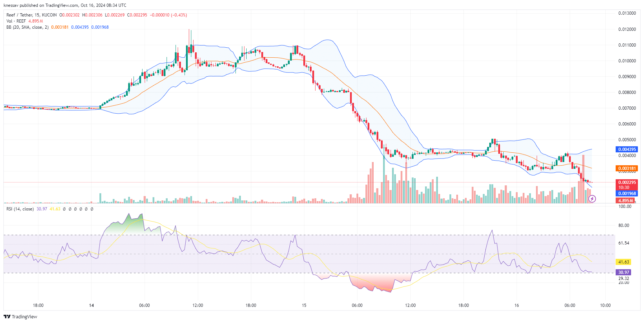Select the Reef / Tether, 15, KUCOIN title
644x323 pixels.
pos(32,15)
